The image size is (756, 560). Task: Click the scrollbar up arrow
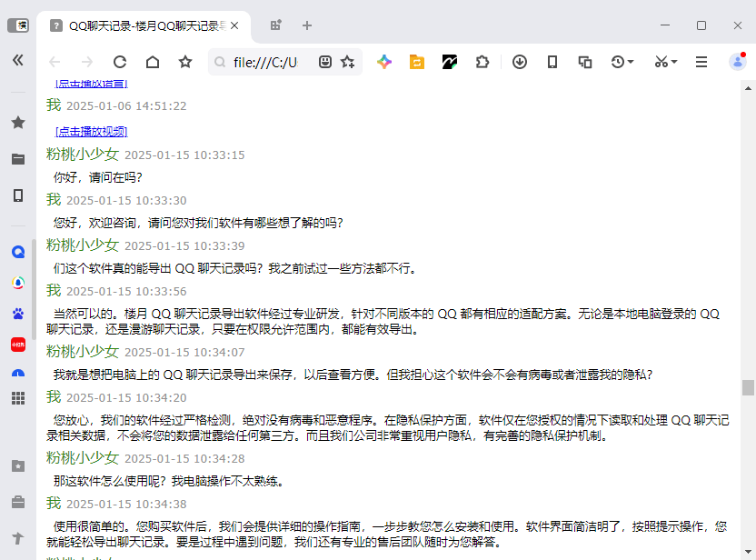tap(748, 88)
